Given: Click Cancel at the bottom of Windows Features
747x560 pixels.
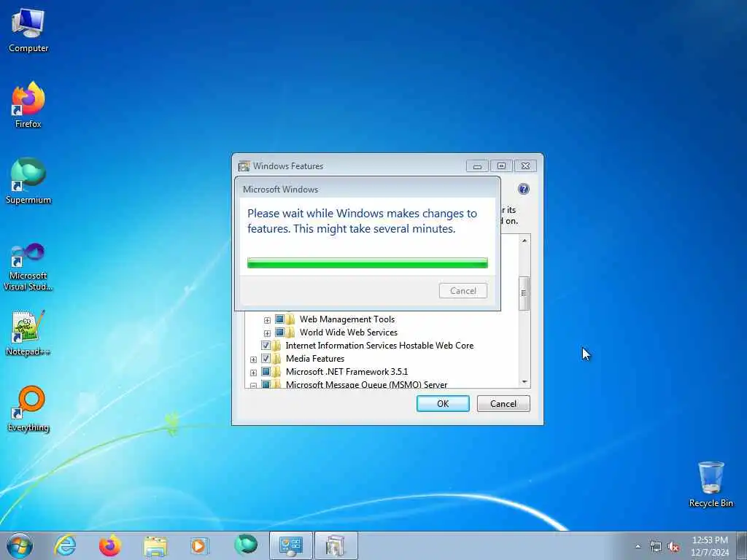Looking at the screenshot, I should pos(503,403).
